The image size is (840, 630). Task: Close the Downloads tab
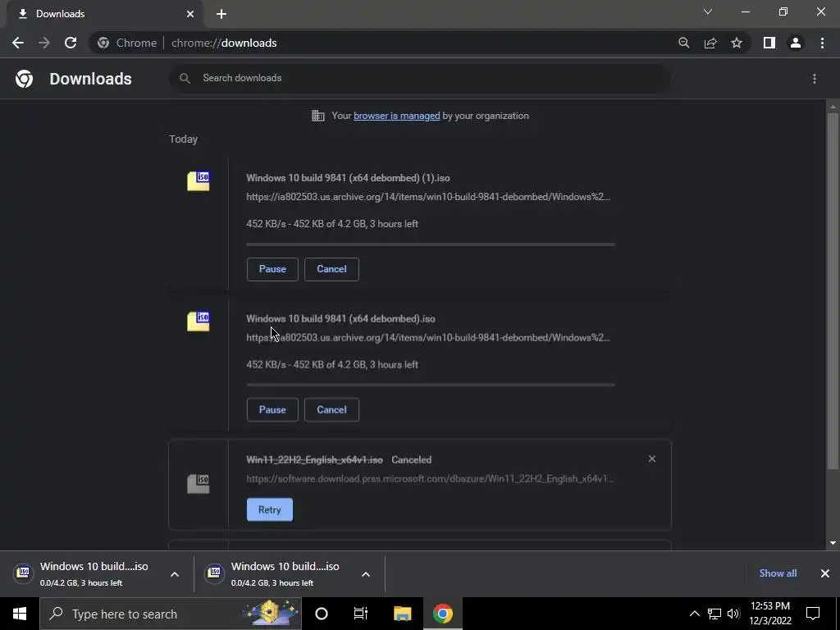click(190, 14)
